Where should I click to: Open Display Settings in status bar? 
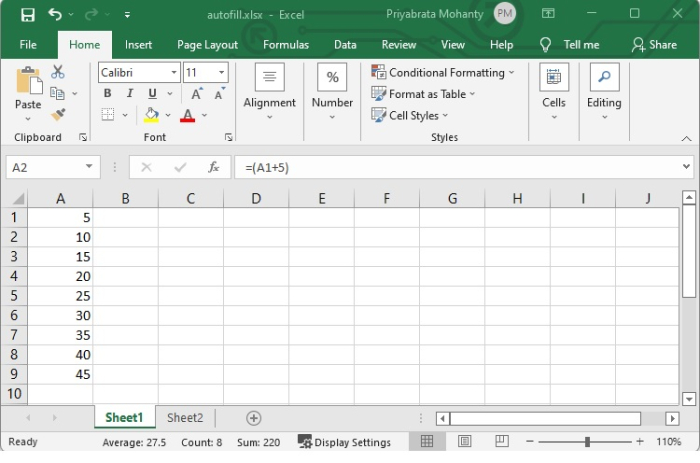point(344,442)
